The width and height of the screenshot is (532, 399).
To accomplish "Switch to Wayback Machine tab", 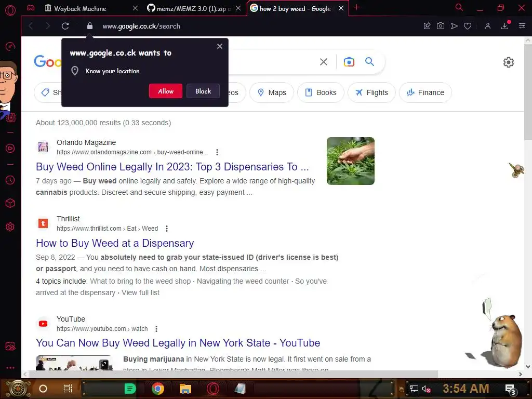I will (80, 8).
